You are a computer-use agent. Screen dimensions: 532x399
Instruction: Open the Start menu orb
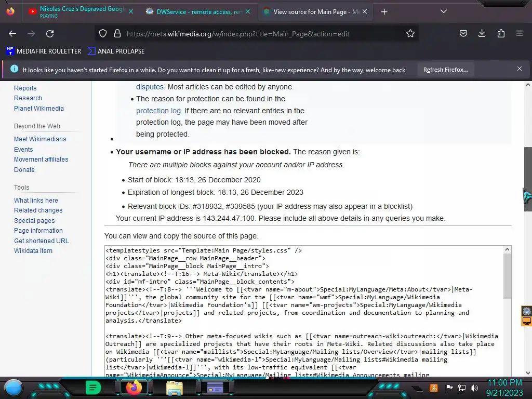click(14, 388)
